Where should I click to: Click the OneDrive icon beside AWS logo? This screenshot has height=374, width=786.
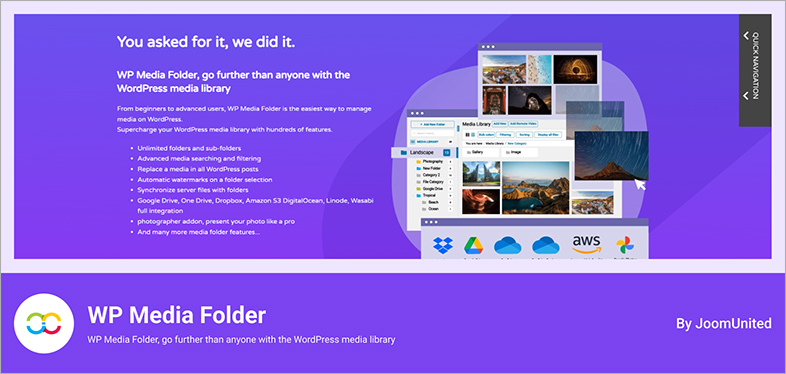click(x=545, y=246)
